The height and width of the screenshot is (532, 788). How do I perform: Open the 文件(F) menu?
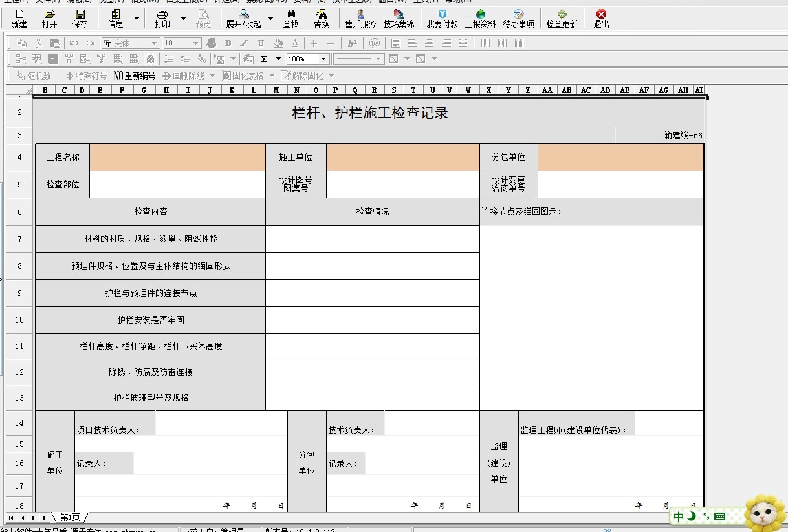tap(49, 1)
